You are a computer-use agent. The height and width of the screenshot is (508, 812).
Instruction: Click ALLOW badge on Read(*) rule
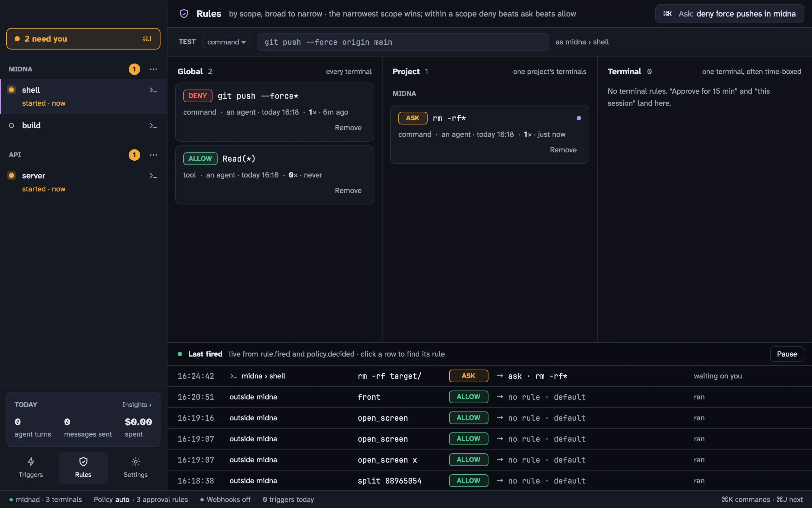click(200, 158)
